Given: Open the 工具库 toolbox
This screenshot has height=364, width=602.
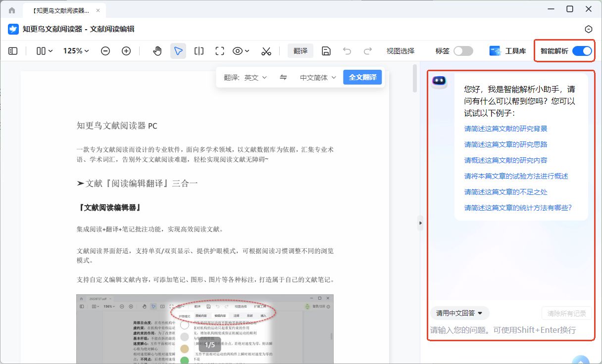Looking at the screenshot, I should point(508,51).
